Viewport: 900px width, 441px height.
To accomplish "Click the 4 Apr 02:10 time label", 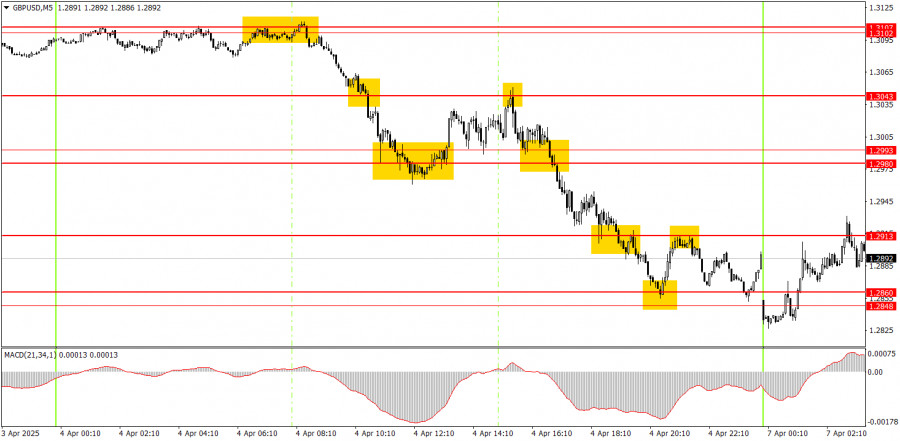I will (x=141, y=434).
